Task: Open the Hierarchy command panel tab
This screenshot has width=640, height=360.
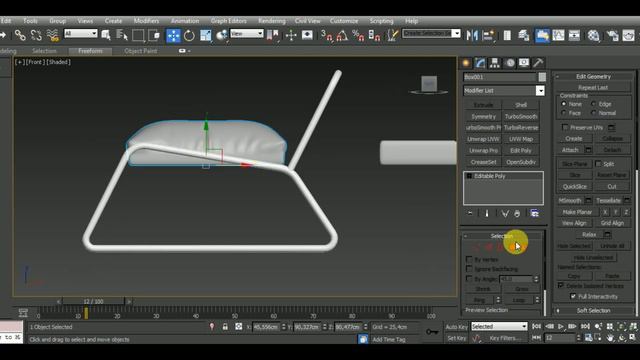Action: pos(495,63)
